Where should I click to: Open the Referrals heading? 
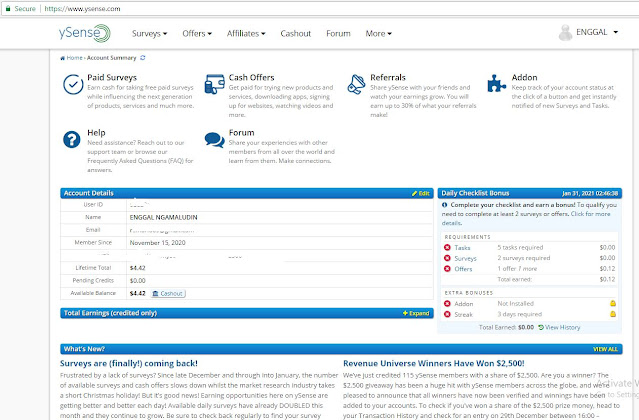coord(388,77)
